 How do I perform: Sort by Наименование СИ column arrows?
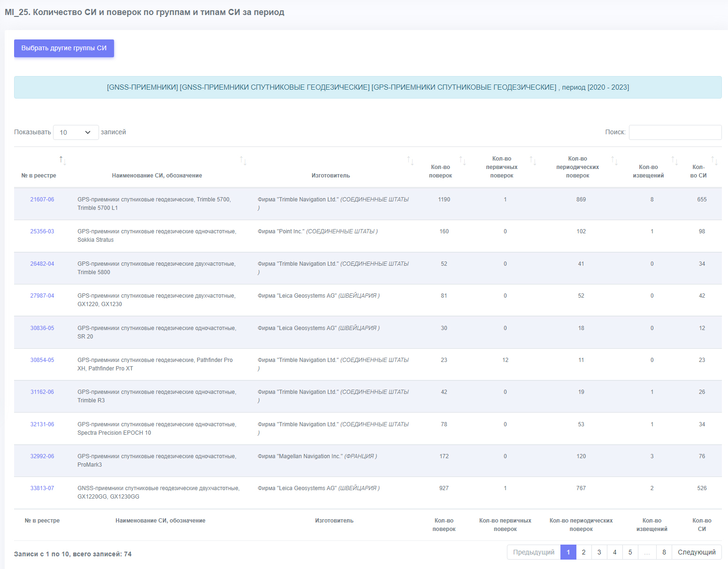pos(243,161)
